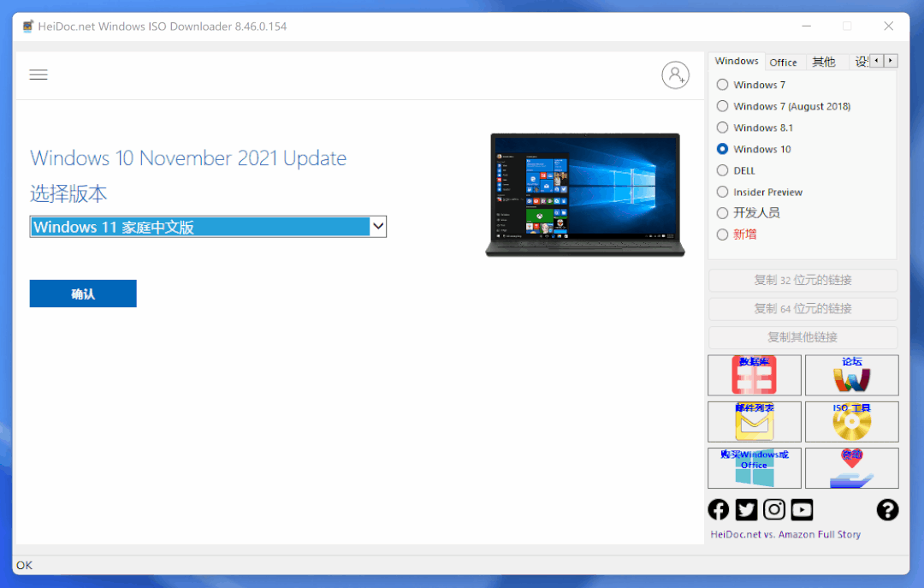Click the OK status bar text
Image resolution: width=924 pixels, height=588 pixels.
coord(25,565)
